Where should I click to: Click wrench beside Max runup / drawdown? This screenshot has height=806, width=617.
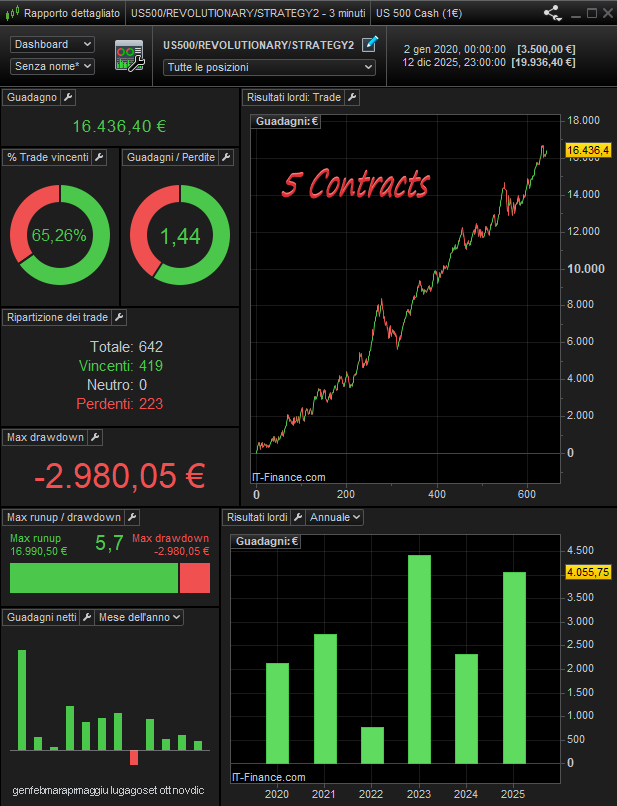[132, 517]
